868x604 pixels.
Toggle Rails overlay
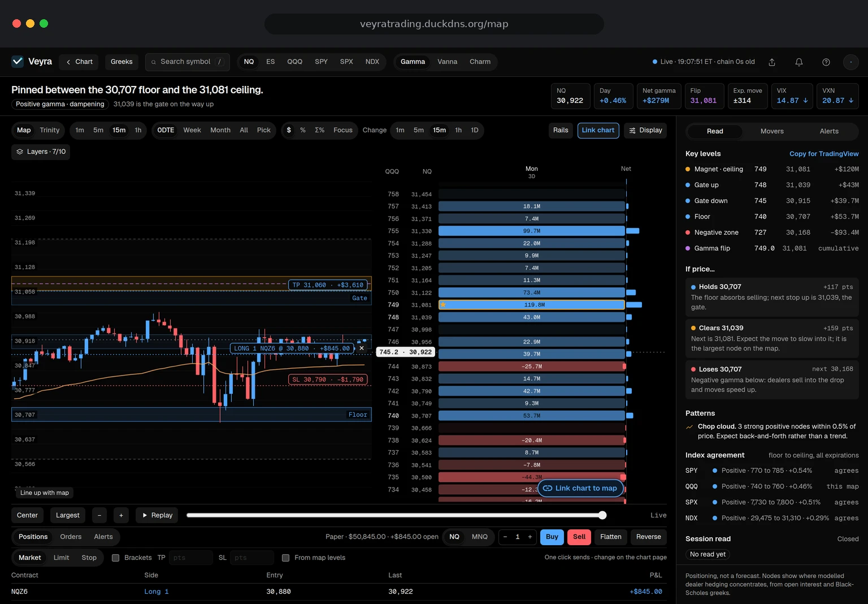click(561, 130)
